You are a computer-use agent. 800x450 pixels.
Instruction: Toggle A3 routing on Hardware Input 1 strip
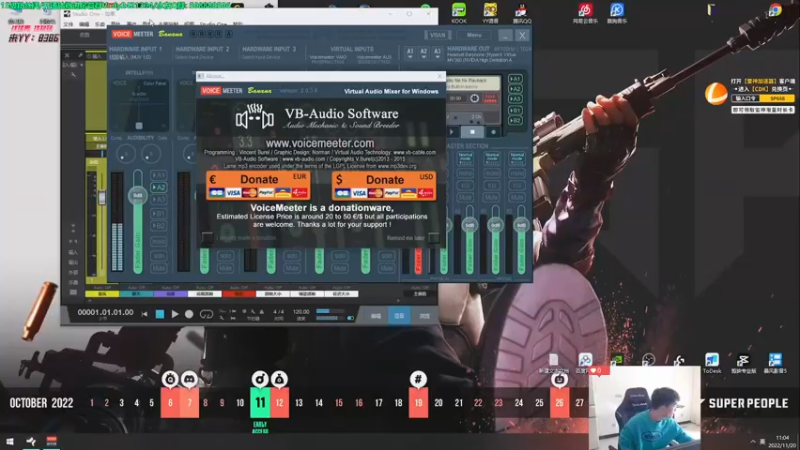click(159, 199)
